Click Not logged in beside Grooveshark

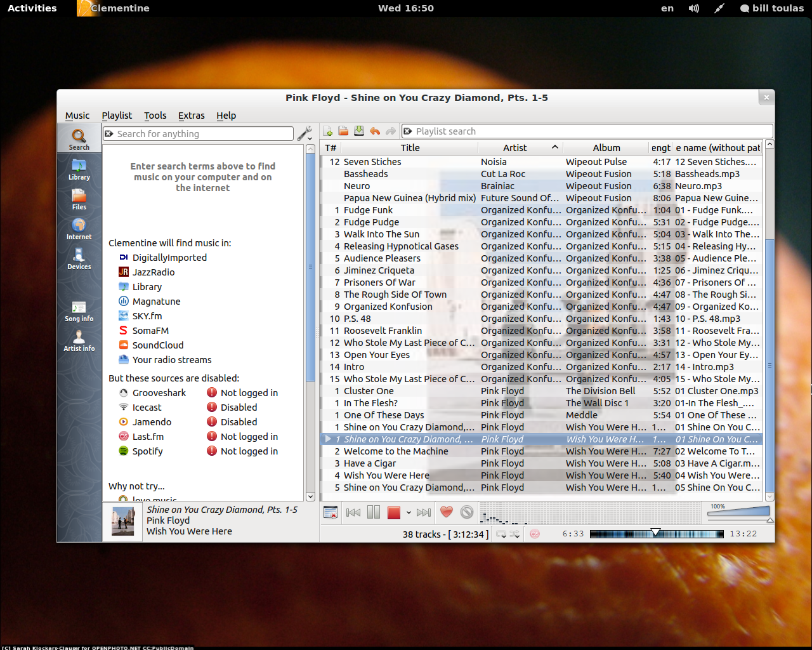[249, 393]
